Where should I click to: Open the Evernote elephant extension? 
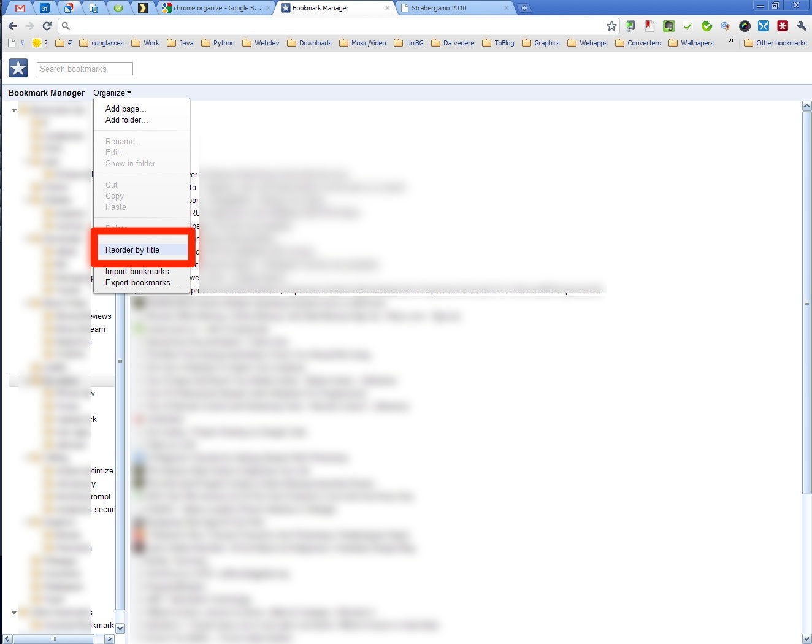click(668, 26)
